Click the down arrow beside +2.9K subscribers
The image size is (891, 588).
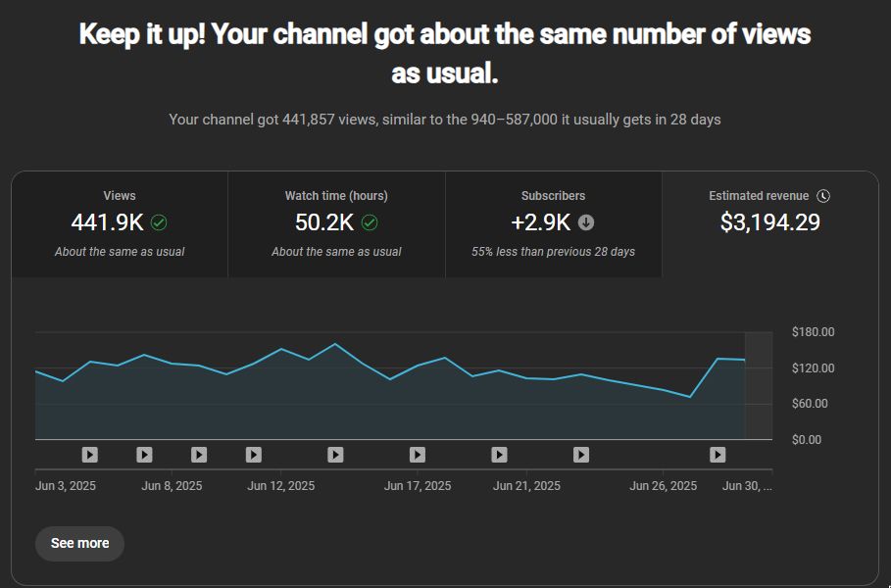click(585, 220)
